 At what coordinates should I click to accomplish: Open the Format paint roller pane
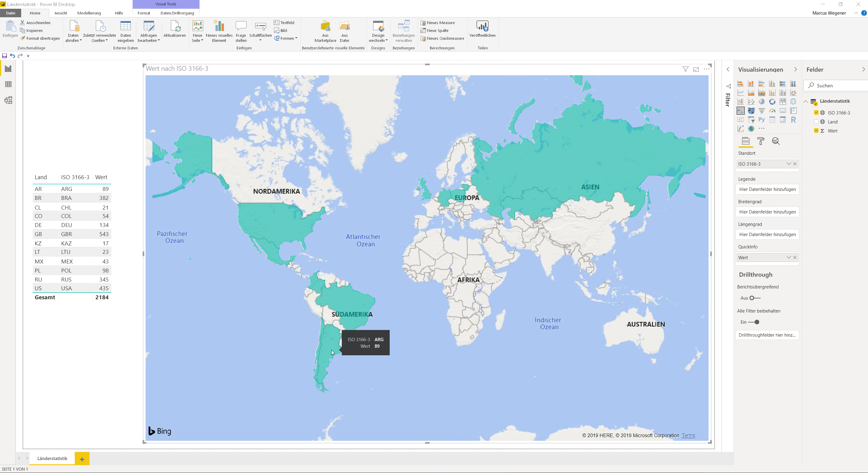761,141
